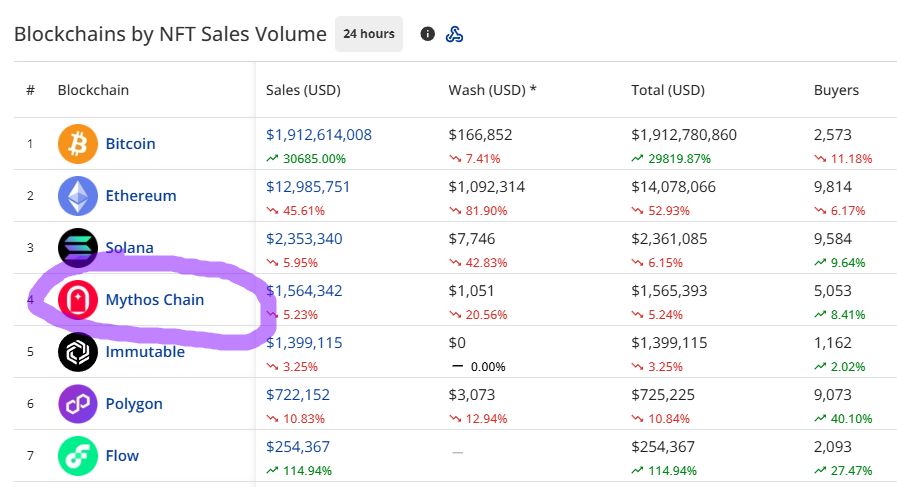Image resolution: width=897 pixels, height=487 pixels.
Task: Click the Mythos Chain logo icon
Action: pyautogui.click(x=78, y=300)
